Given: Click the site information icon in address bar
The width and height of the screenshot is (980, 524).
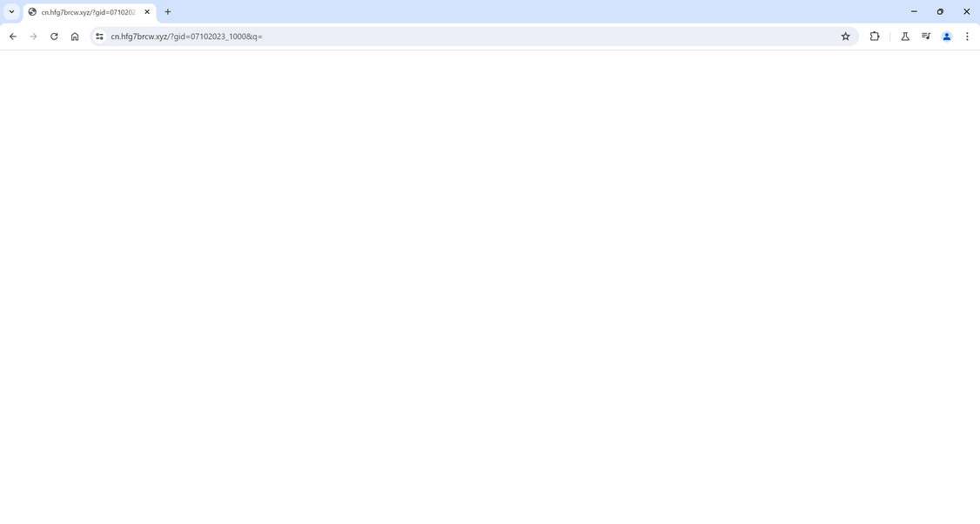Looking at the screenshot, I should tap(98, 37).
